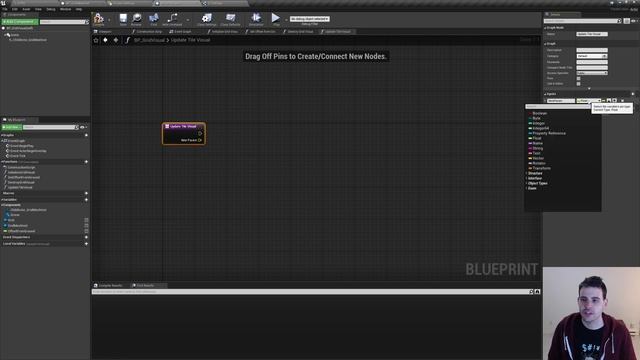Open the Help menu

coord(79,9)
